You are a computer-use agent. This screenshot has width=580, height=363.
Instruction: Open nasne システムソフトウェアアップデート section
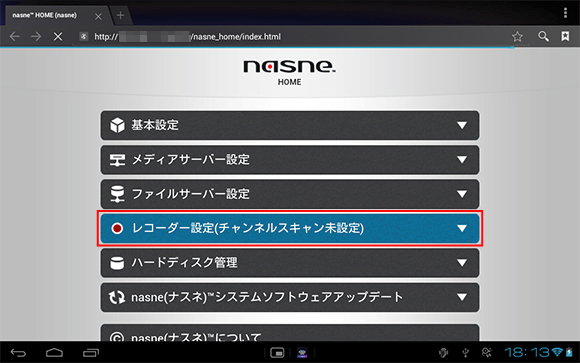coord(290,297)
